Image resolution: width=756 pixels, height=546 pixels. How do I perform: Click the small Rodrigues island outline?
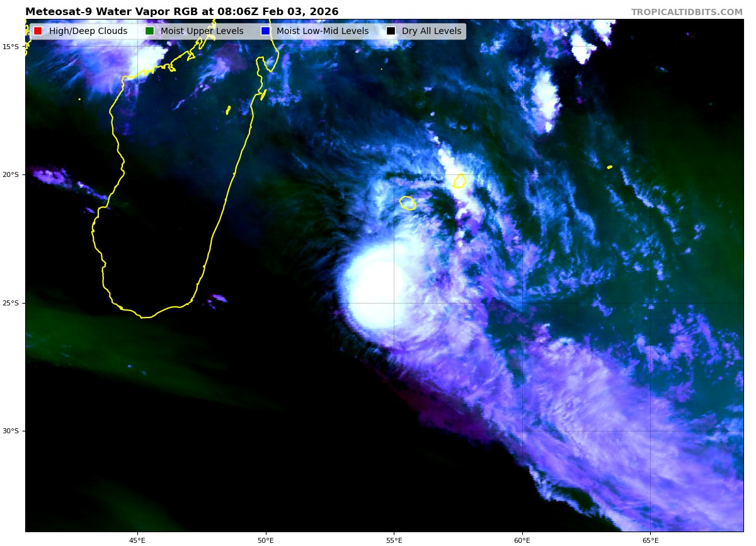click(609, 167)
